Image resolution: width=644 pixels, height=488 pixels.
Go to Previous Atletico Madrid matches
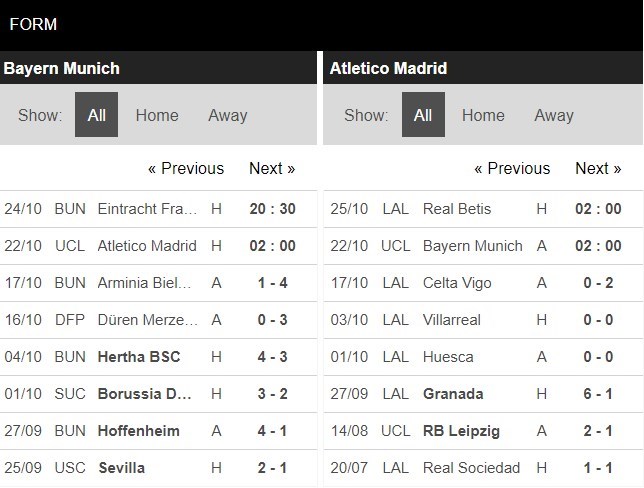click(x=512, y=168)
